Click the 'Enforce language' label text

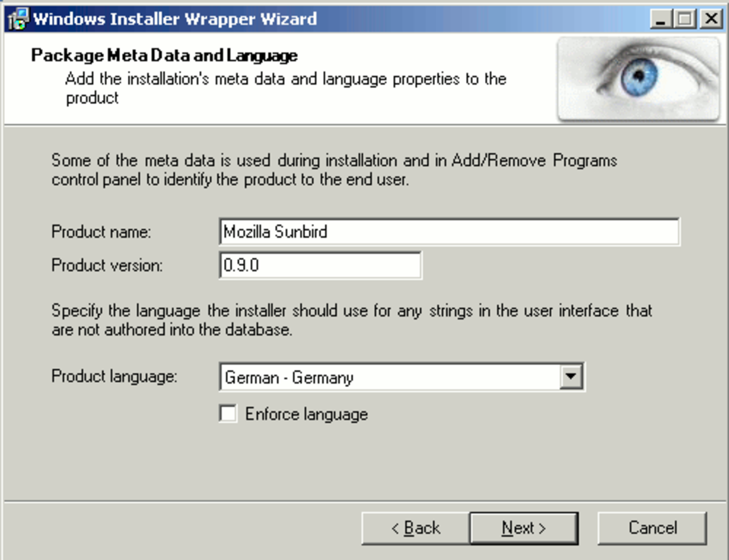[x=306, y=414]
